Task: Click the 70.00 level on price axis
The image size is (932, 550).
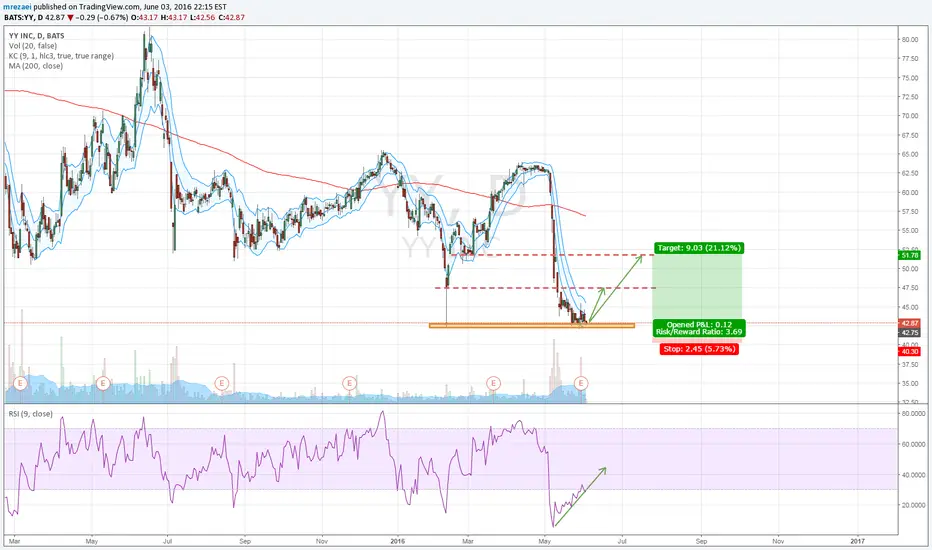Action: pyautogui.click(x=909, y=116)
